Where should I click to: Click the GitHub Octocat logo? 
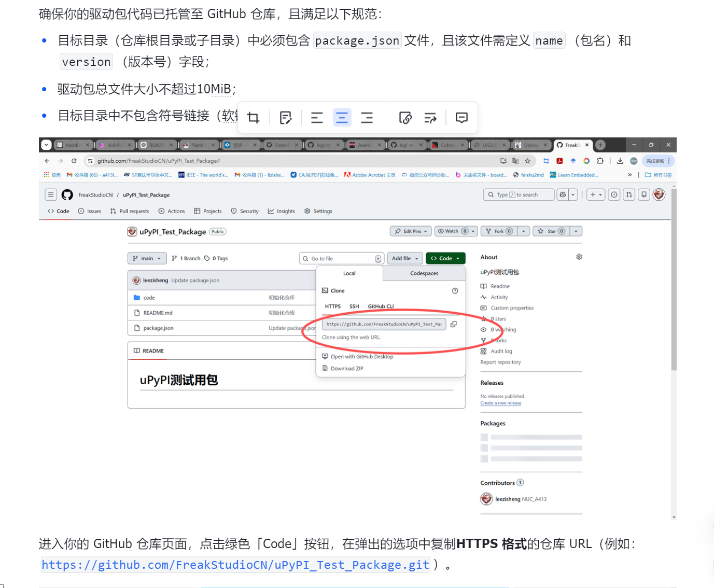pos(67,195)
